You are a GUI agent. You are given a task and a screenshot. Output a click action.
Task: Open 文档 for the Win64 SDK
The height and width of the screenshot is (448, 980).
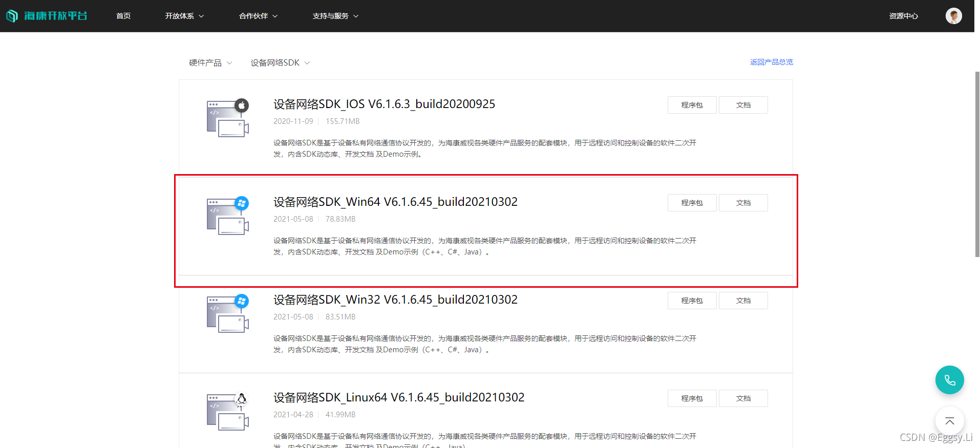pyautogui.click(x=743, y=203)
